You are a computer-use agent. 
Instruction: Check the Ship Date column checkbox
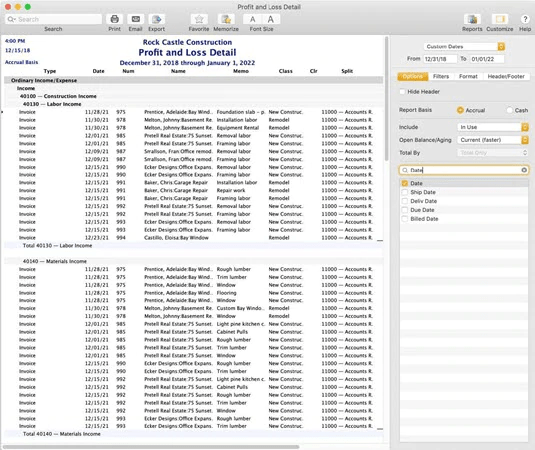pos(405,192)
